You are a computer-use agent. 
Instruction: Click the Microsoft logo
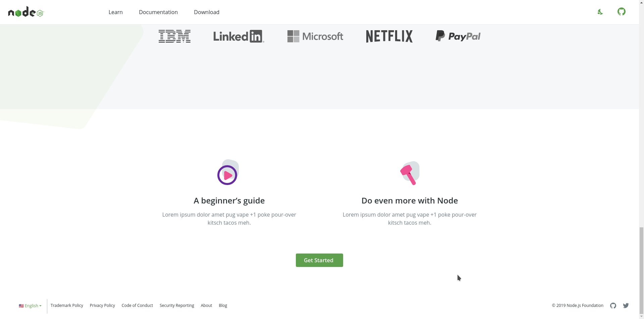315,36
